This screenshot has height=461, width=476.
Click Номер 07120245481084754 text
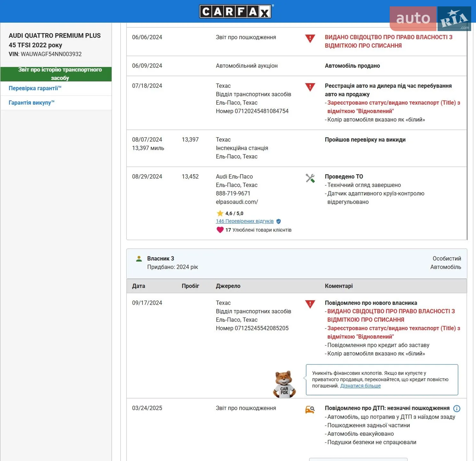[252, 111]
